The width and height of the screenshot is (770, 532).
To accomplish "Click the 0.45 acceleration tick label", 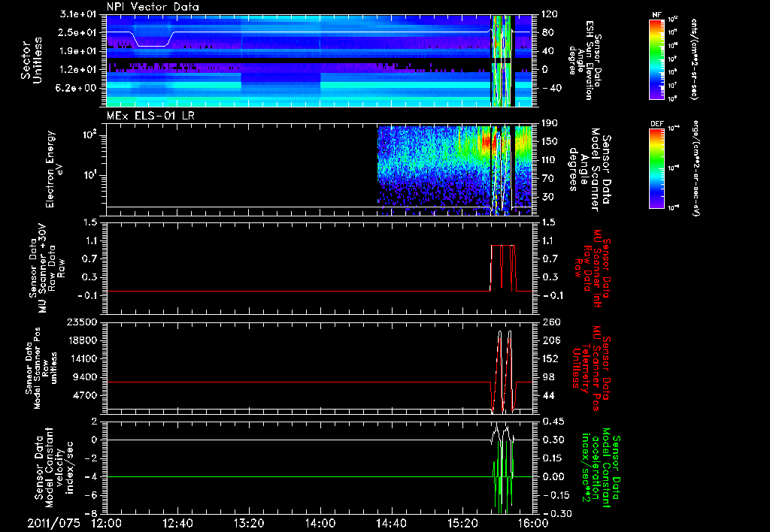I will click(553, 421).
